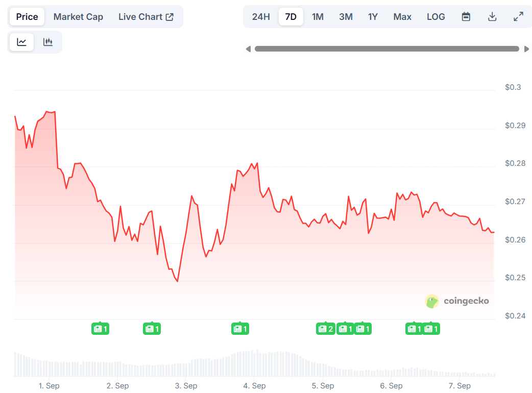Select the Price tab

[27, 17]
